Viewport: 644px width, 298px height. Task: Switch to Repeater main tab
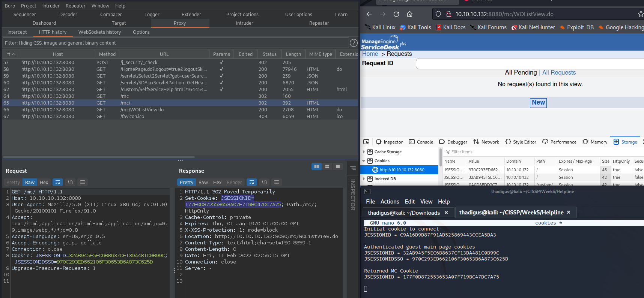(x=319, y=23)
